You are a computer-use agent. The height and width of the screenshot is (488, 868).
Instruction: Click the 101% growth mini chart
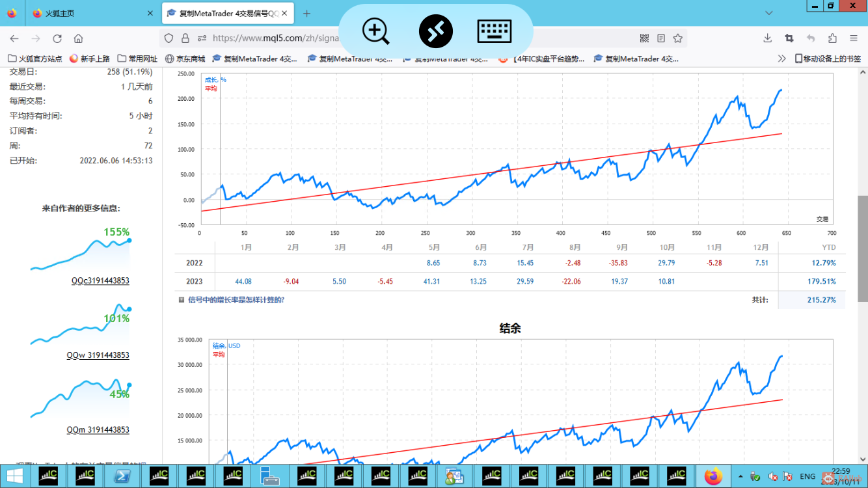(x=80, y=325)
